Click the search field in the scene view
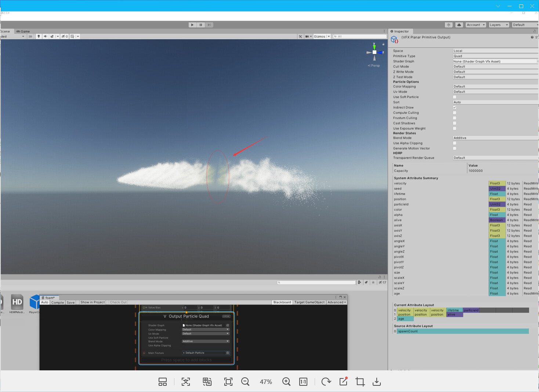 point(359,36)
